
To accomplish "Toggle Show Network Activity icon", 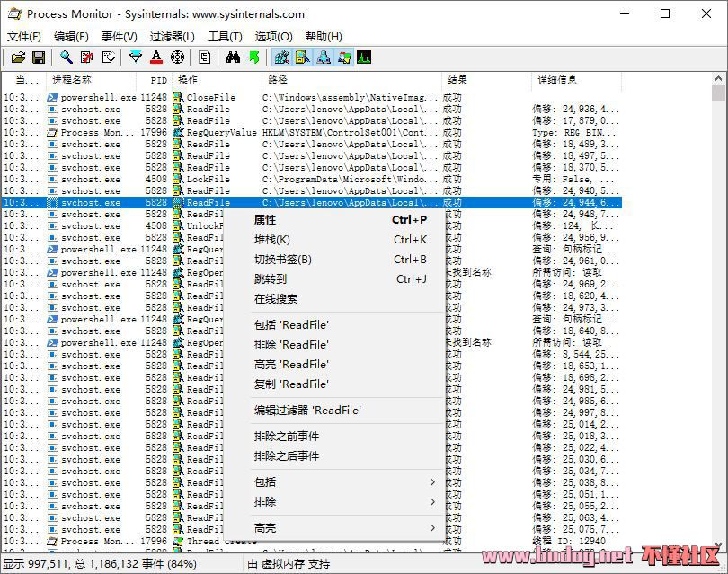I will pos(324,57).
